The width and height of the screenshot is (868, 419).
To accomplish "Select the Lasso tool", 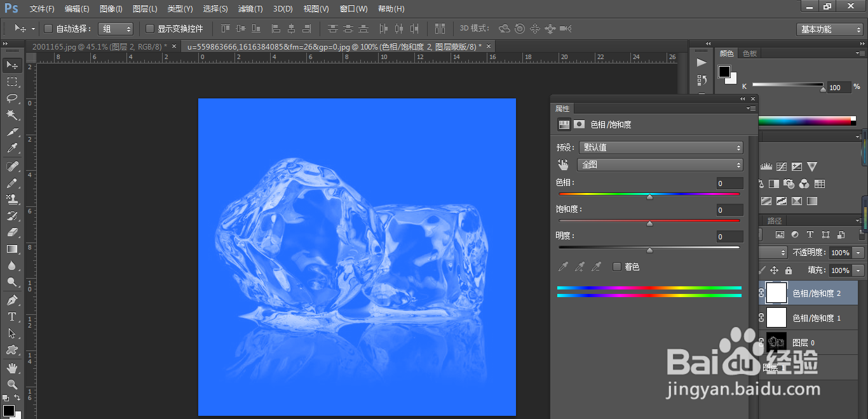I will pyautogui.click(x=12, y=98).
